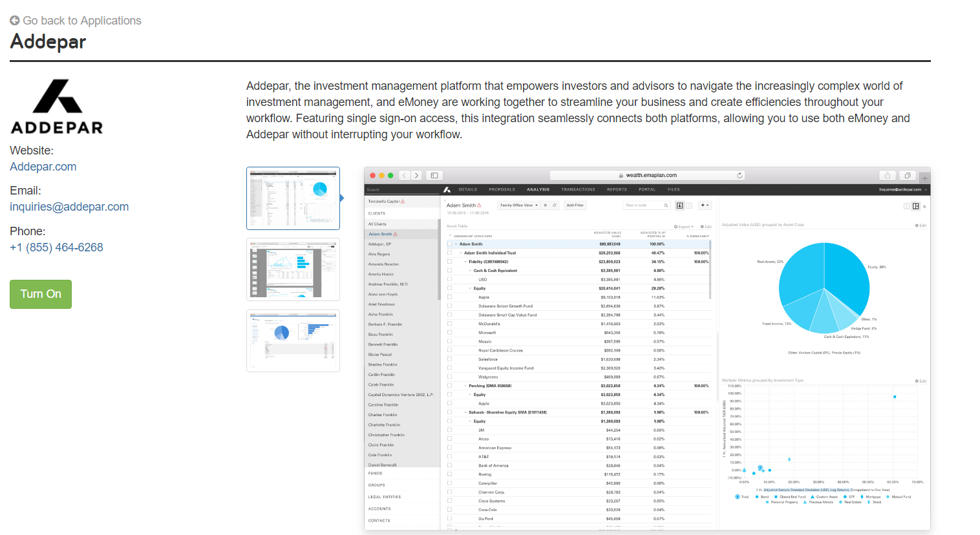Tick the checkbox for Adam Smith row
The image size is (980, 535).
tap(449, 244)
